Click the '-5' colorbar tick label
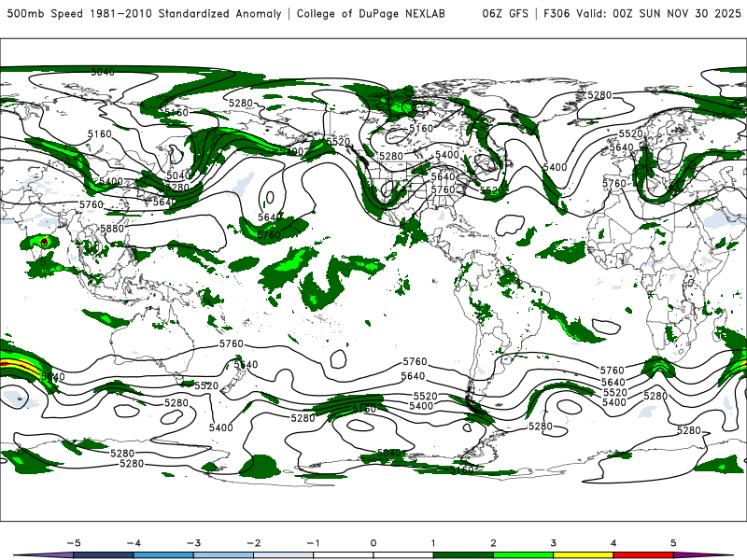The image size is (747, 560). [74, 543]
